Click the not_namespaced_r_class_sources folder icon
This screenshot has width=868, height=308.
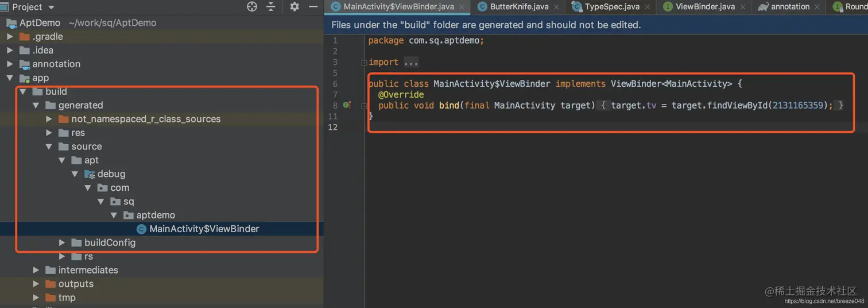(63, 120)
